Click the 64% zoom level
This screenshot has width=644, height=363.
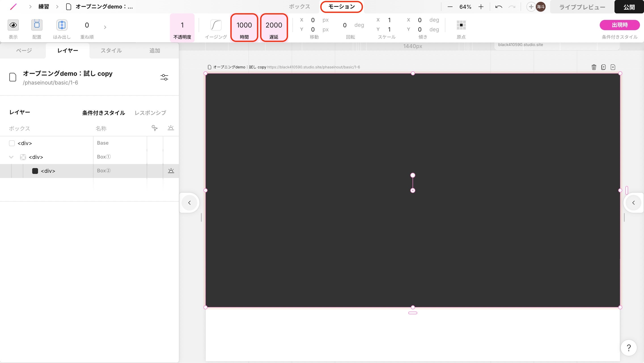(465, 7)
